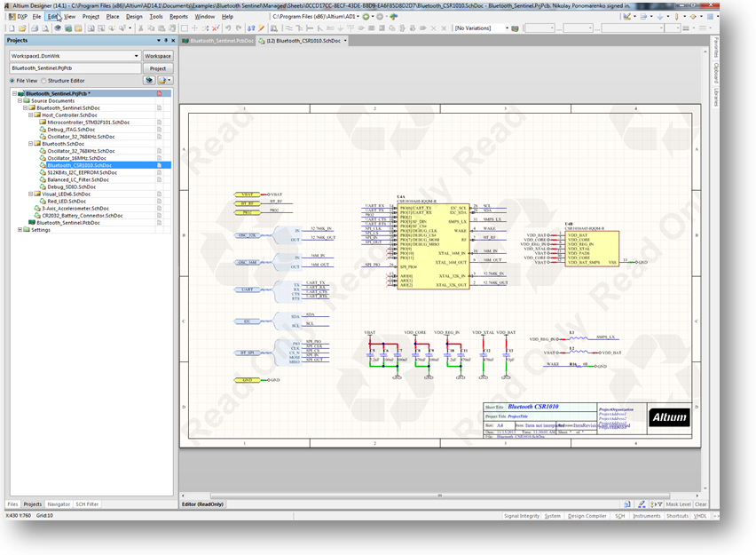Click the horizontal scrollbar of schematic editor
The image size is (756, 555).
[x=440, y=496]
